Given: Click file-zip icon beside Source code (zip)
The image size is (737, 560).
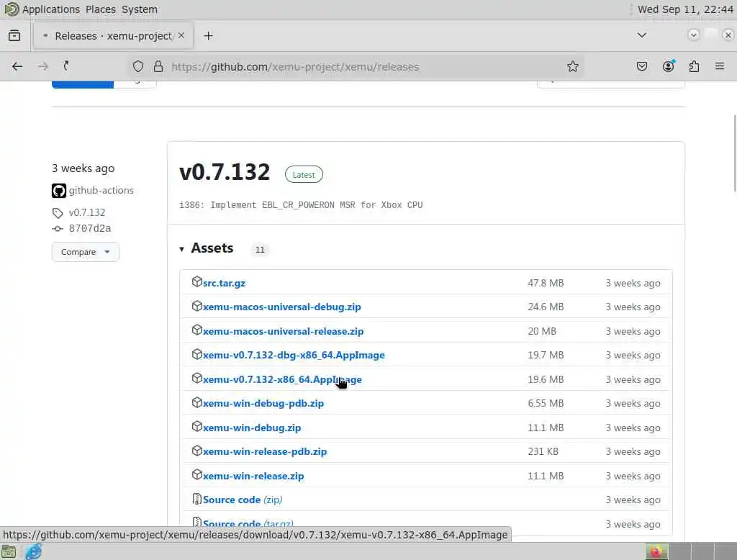Looking at the screenshot, I should (197, 499).
